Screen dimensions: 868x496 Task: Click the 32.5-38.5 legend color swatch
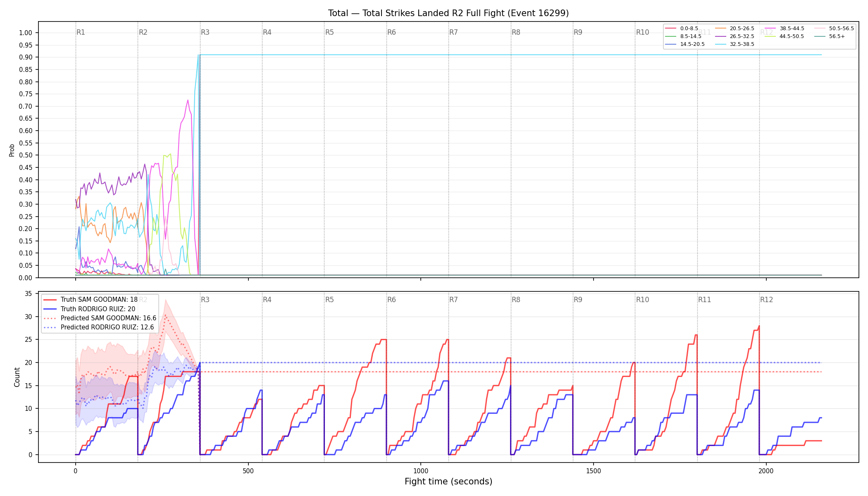720,44
